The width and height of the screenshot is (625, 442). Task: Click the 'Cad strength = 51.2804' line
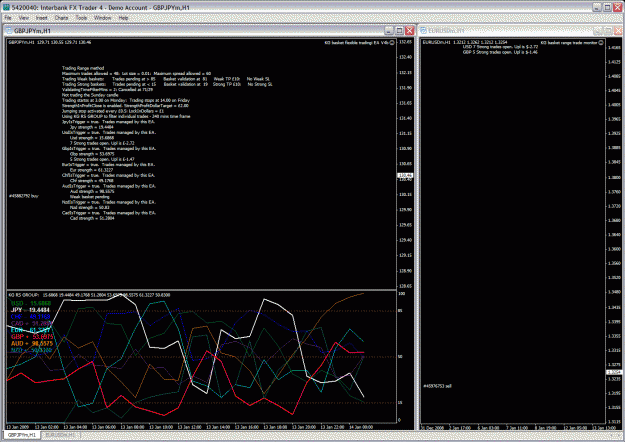pyautogui.click(x=92, y=218)
